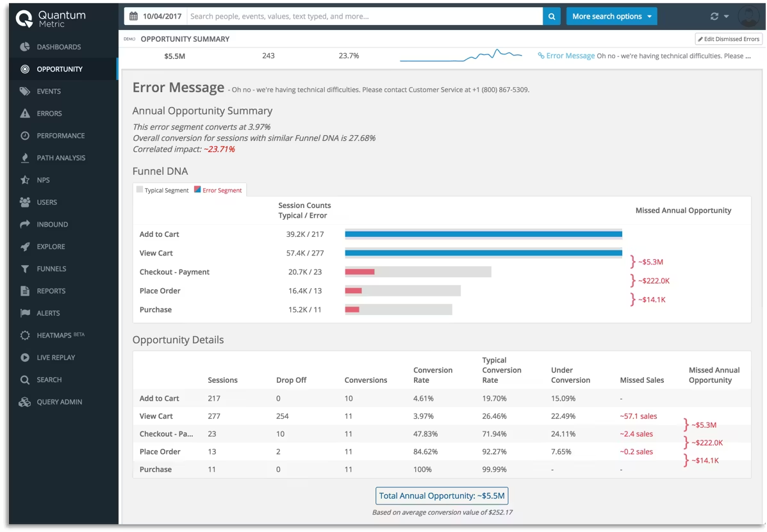This screenshot has width=767, height=532.
Task: Switch to the Opportunity section
Action: (x=58, y=69)
